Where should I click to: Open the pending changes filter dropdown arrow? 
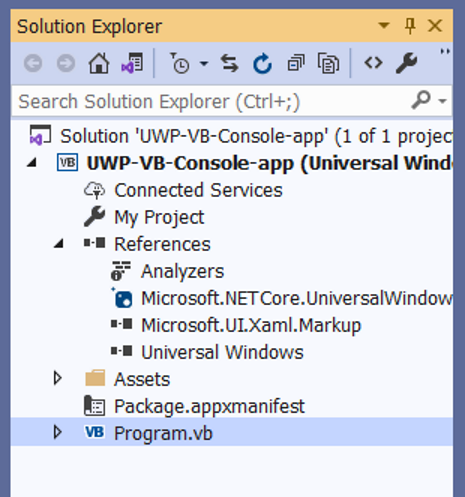[x=204, y=63]
